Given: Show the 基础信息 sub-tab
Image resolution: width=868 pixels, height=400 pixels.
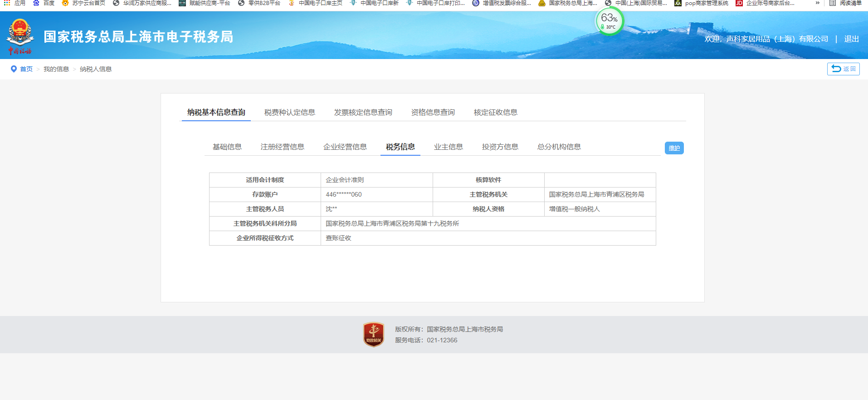Looking at the screenshot, I should (x=227, y=147).
